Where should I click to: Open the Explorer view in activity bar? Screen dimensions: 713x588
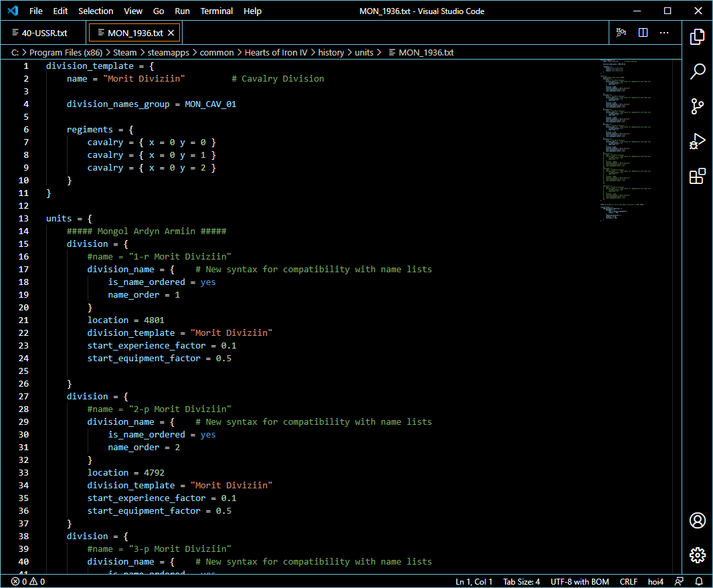point(697,36)
